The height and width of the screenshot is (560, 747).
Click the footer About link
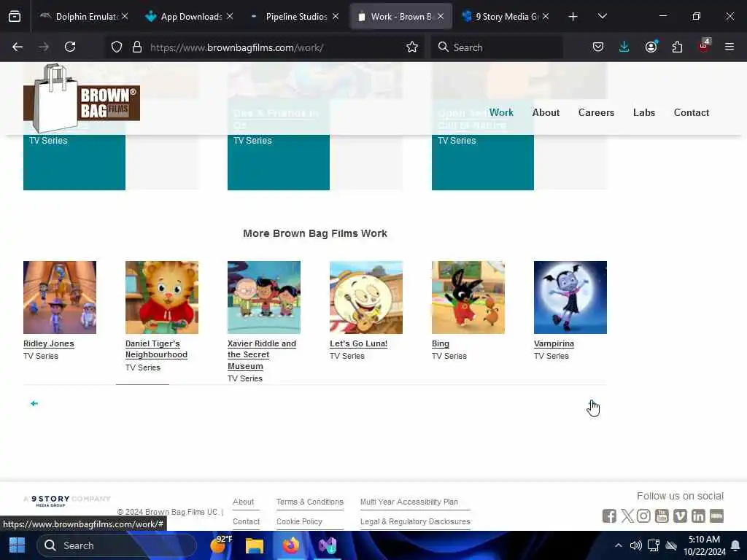(x=243, y=502)
